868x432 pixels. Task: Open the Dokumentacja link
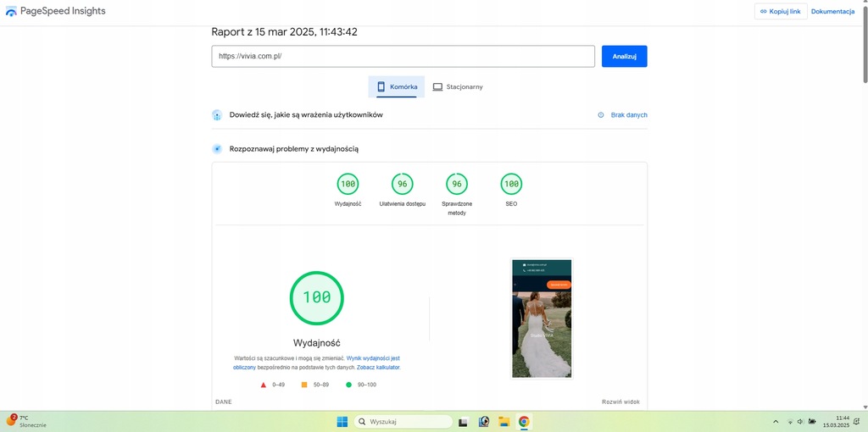click(832, 12)
